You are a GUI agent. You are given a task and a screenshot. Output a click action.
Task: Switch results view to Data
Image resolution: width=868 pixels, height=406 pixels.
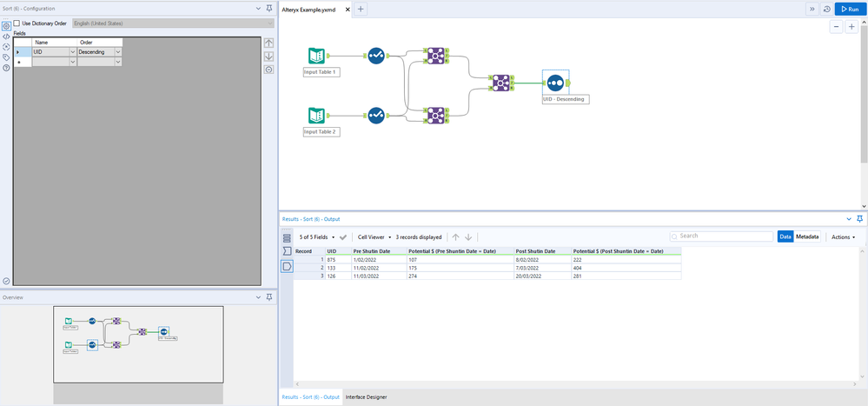pos(785,236)
